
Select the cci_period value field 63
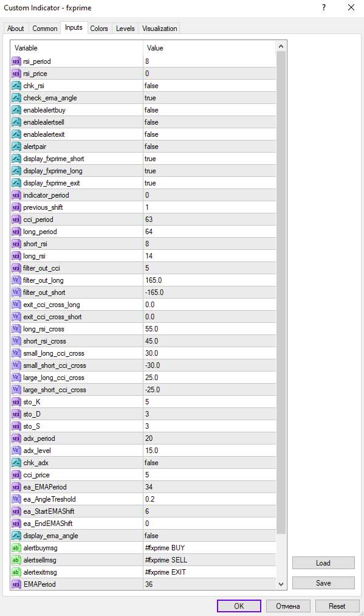click(210, 220)
